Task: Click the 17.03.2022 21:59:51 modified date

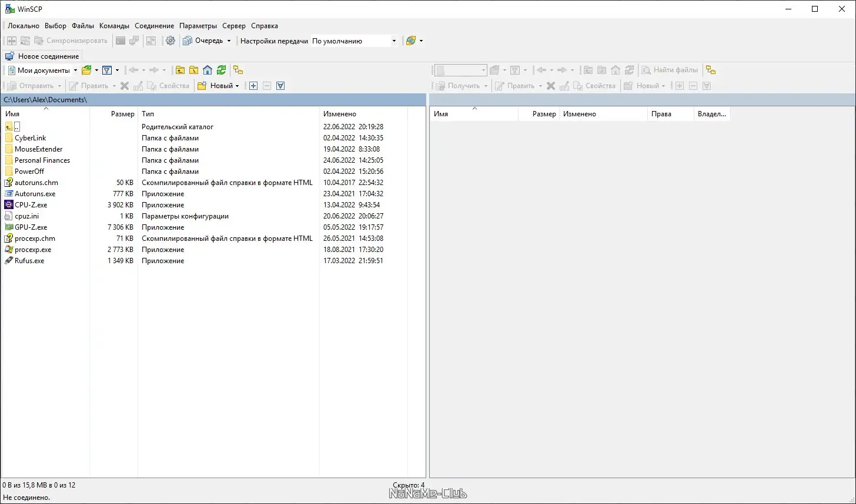Action: (x=353, y=261)
